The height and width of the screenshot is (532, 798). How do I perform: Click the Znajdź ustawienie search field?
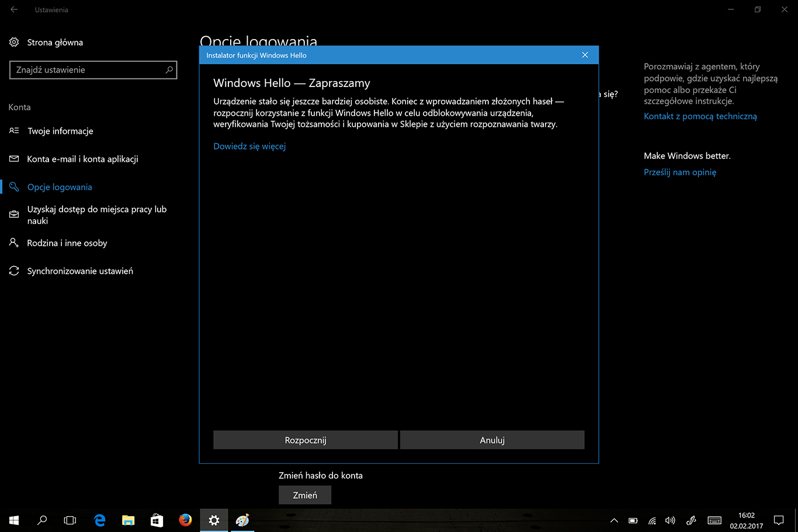[93, 70]
